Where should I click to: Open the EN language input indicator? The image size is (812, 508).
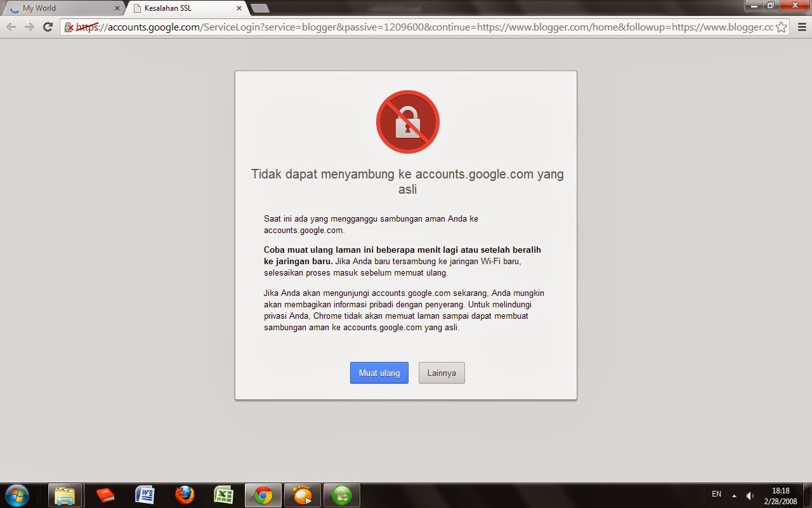coord(716,494)
